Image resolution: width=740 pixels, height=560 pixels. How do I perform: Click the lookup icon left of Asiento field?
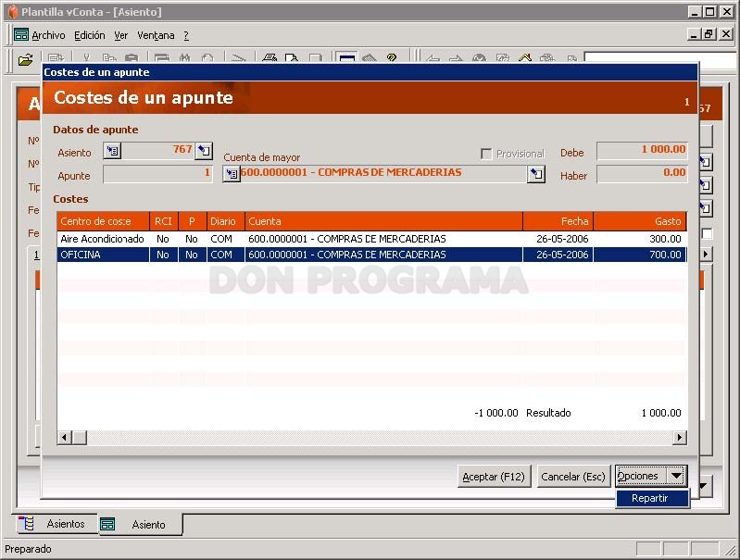[112, 151]
